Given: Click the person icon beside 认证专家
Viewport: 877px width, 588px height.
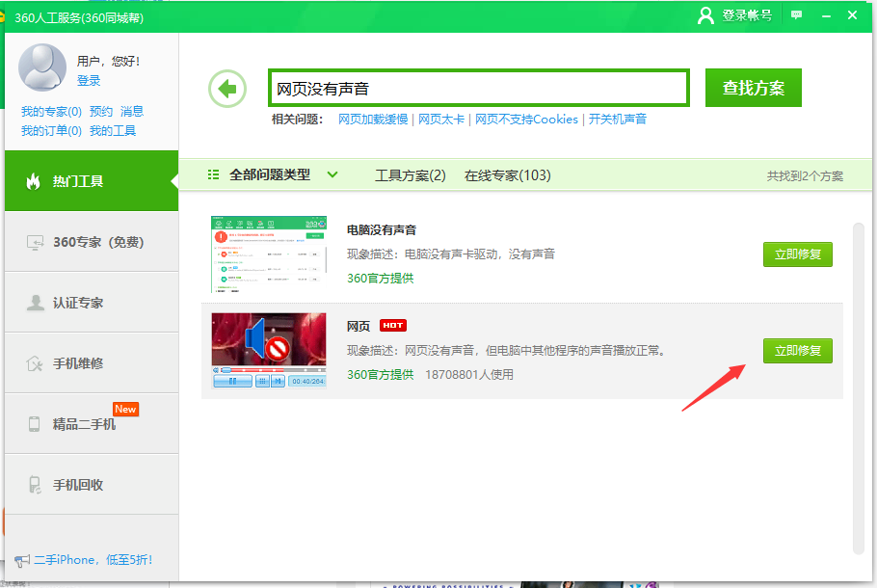Looking at the screenshot, I should [36, 303].
